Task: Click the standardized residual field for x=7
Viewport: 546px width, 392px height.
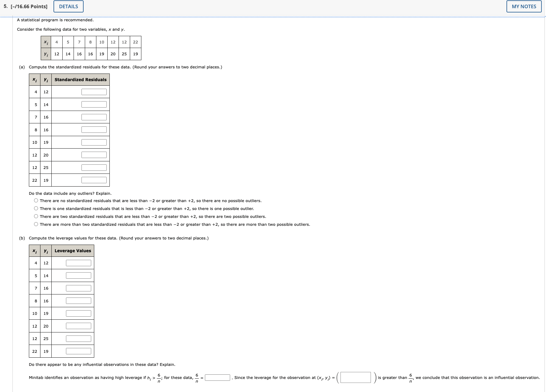Action: click(94, 117)
